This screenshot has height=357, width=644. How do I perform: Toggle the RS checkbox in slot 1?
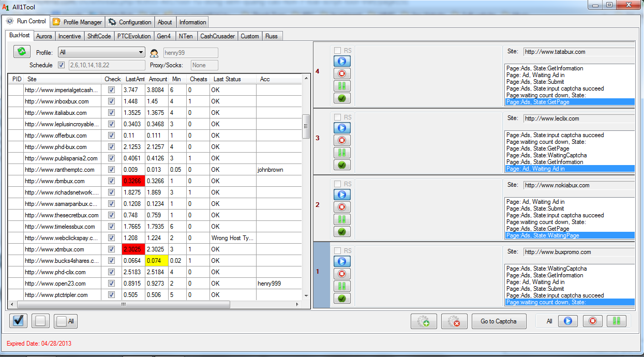click(337, 251)
